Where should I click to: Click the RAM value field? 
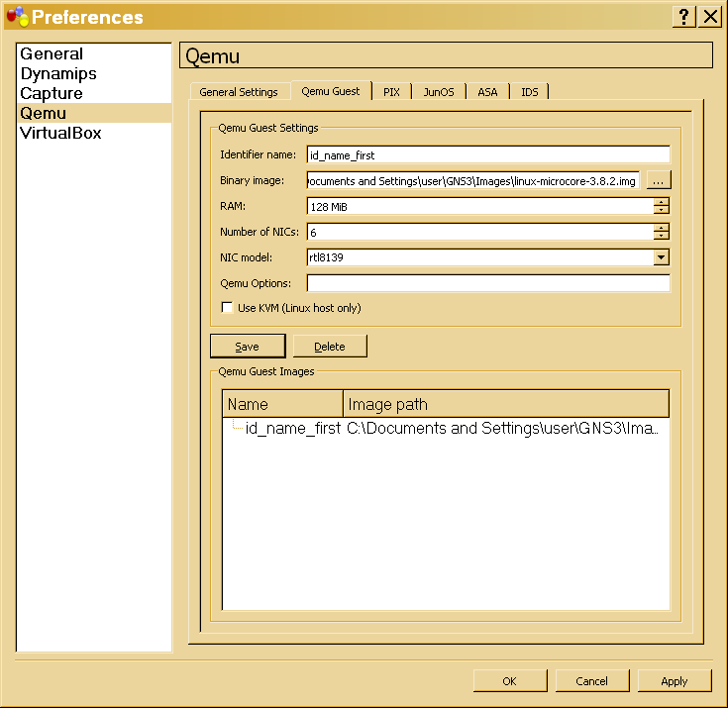480,206
